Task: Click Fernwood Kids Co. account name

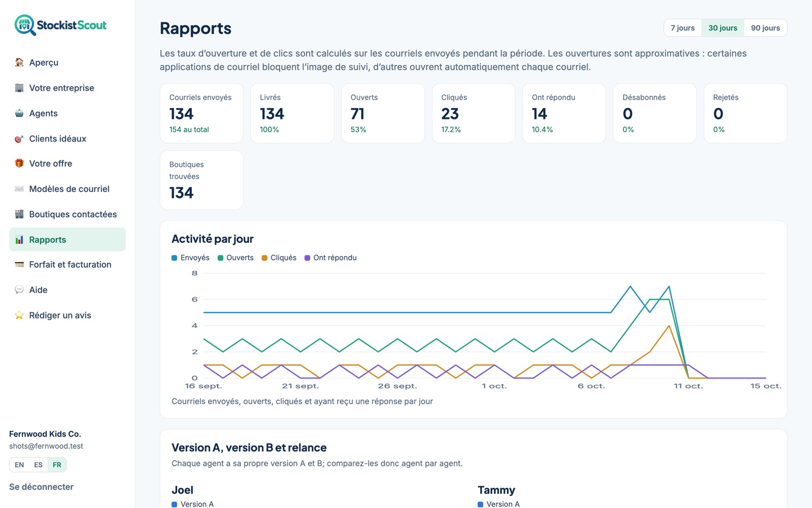Action: (x=45, y=434)
